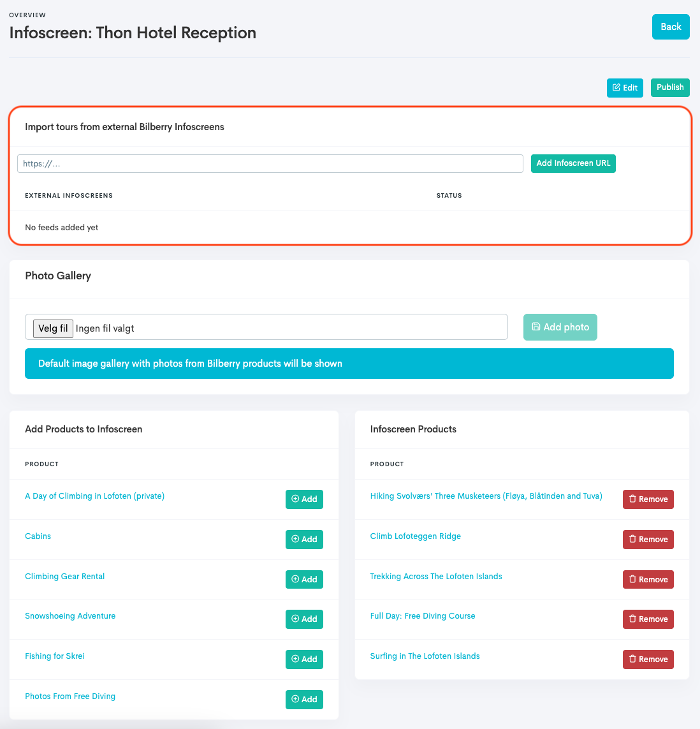Open Surfing in The Lofoten Islands link
Viewport: 700px width, 729px height.
pos(425,656)
